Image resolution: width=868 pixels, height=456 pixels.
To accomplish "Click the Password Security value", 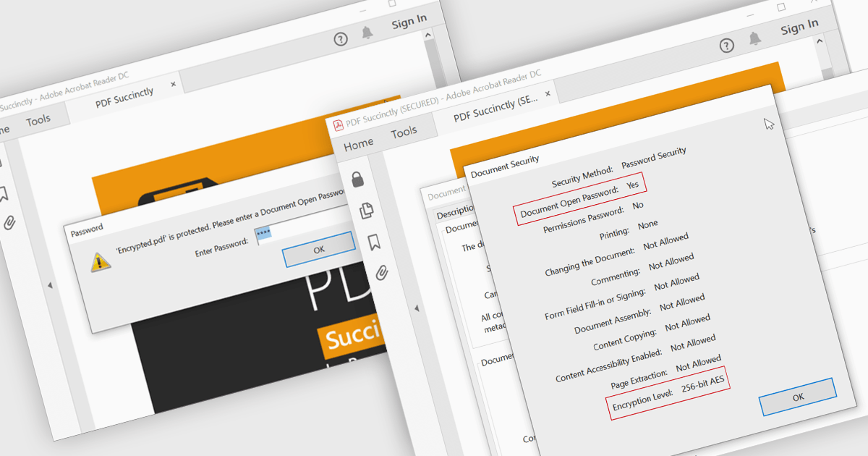I will click(x=654, y=157).
